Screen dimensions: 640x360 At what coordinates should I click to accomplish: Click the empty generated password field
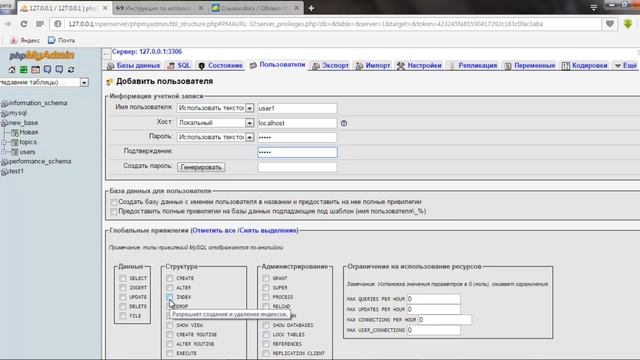297,167
